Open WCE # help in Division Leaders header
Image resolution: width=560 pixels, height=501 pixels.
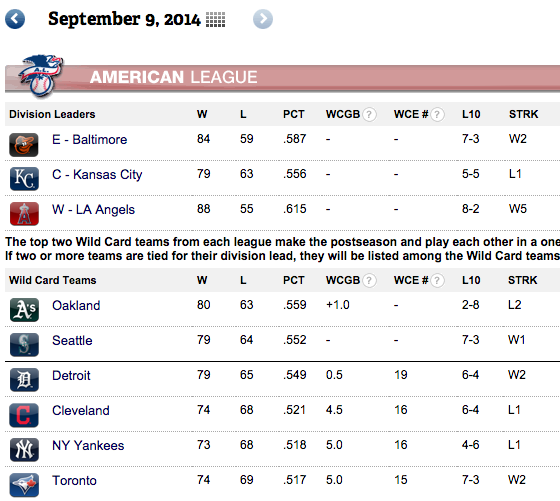click(x=437, y=115)
